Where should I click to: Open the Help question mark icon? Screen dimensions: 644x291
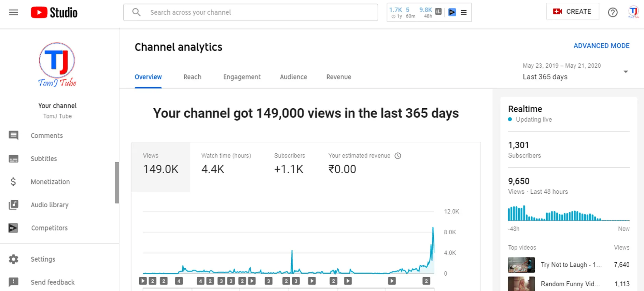(613, 13)
